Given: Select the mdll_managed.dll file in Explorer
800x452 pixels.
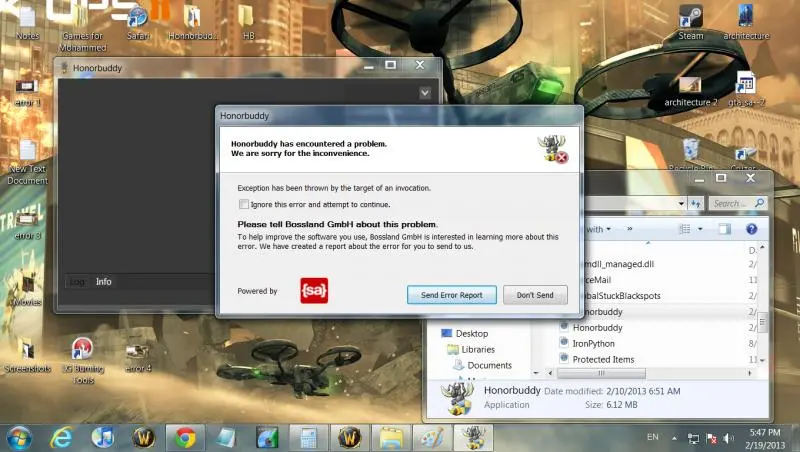Looking at the screenshot, I should point(619,264).
